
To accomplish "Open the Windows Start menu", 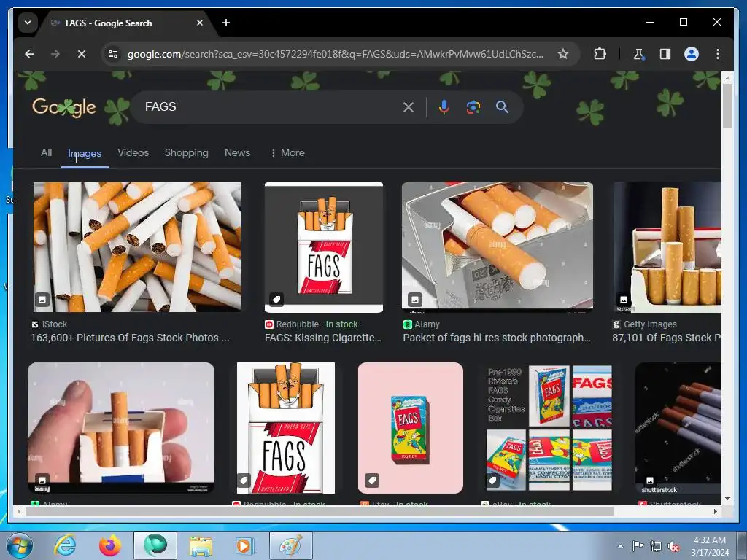I will pos(19,545).
